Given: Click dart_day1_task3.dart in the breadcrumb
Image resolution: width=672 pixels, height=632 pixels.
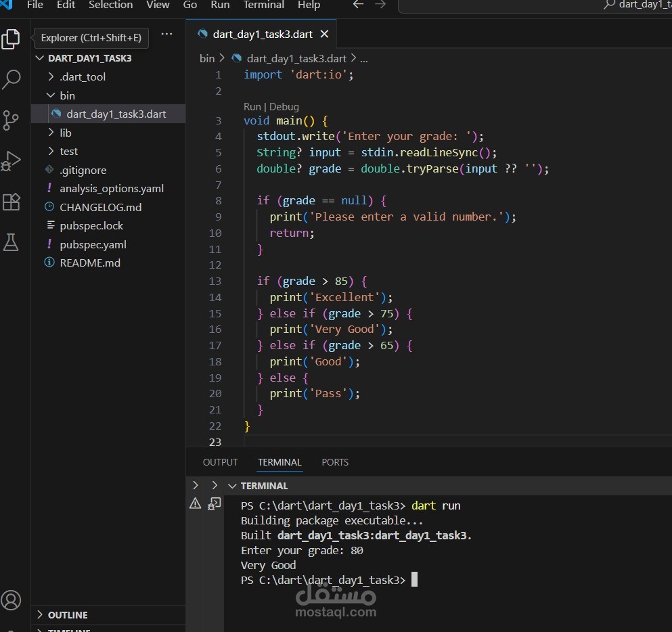Looking at the screenshot, I should tap(296, 59).
